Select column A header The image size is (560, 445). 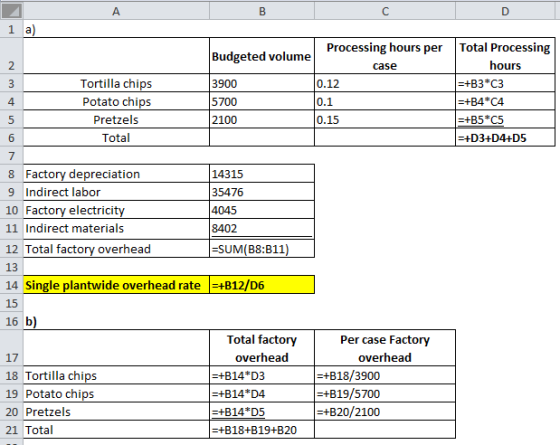[116, 11]
